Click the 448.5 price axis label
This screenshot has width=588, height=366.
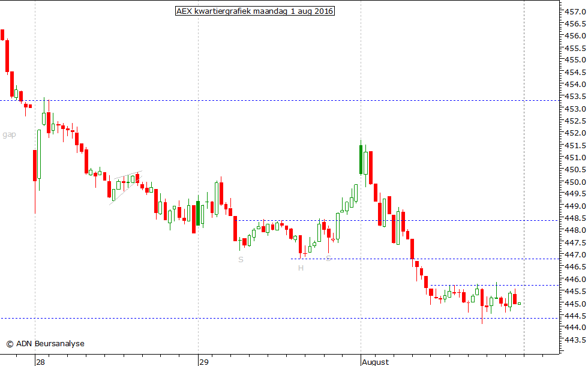click(x=575, y=218)
